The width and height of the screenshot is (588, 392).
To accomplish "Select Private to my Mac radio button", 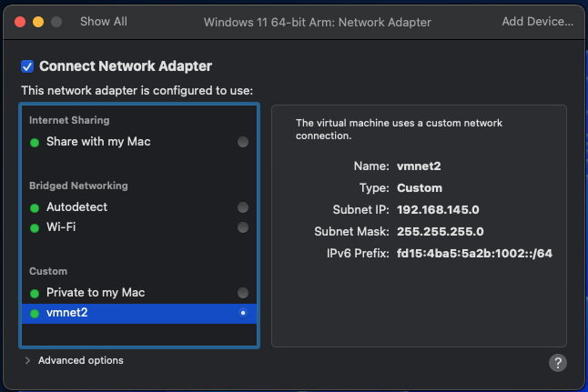I will pos(243,293).
